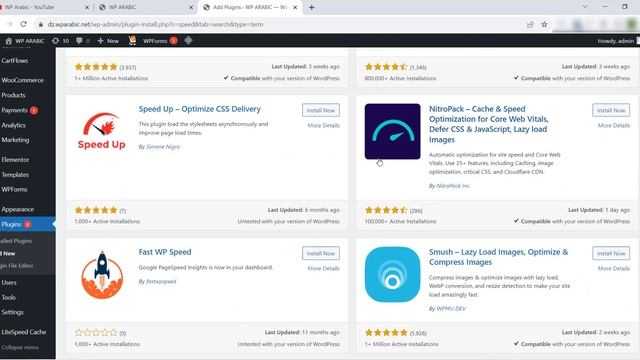Click the New content plus button
The image size is (640, 360).
click(108, 41)
